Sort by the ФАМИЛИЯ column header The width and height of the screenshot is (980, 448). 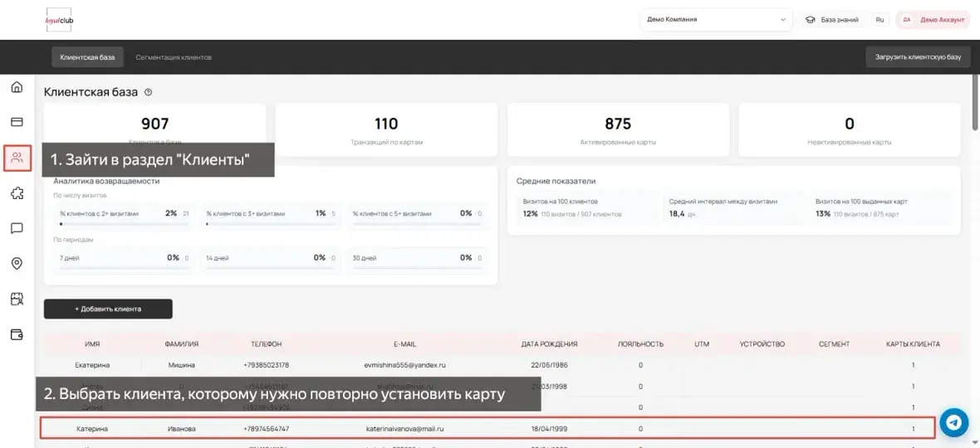coord(181,343)
